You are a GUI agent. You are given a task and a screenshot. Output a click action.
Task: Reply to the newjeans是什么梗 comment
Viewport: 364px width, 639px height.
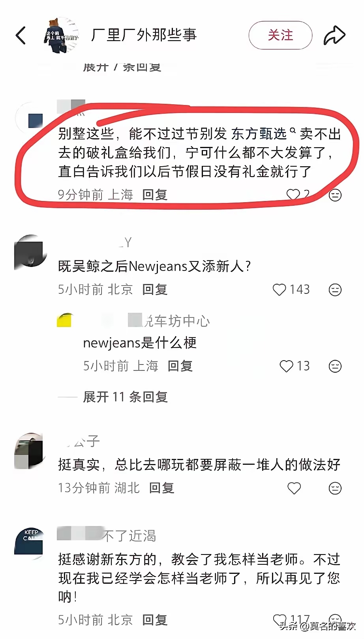click(180, 366)
